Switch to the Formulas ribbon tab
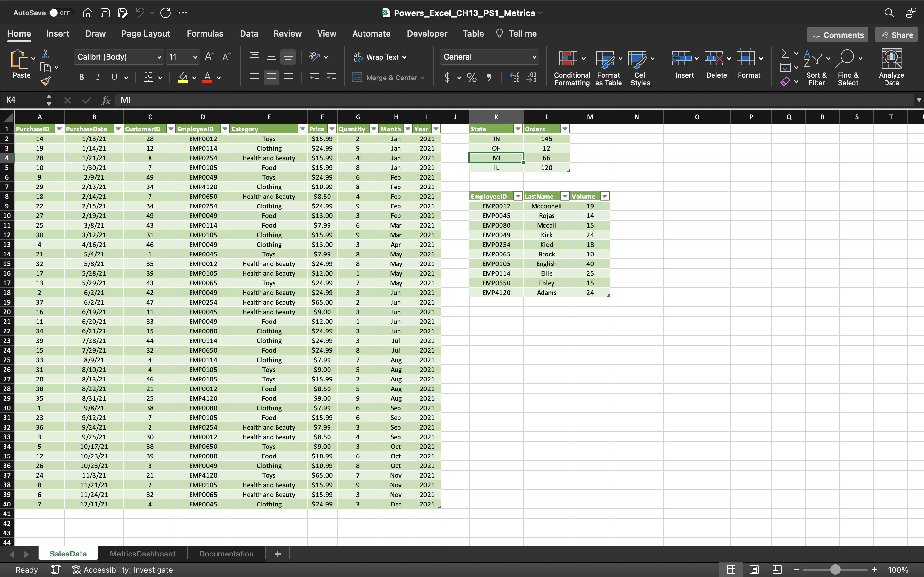 pos(205,34)
